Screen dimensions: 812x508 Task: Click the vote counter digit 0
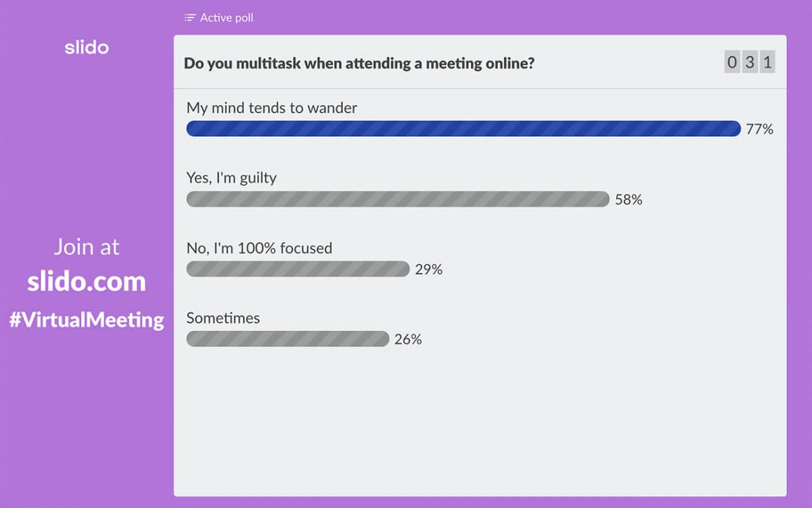(x=731, y=62)
